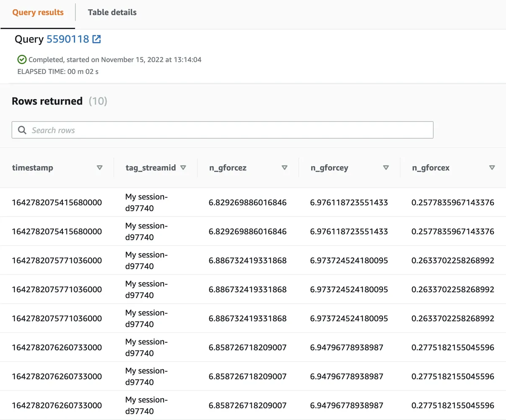
Task: Sort results by the n_gforcey column header
Action: click(x=329, y=167)
